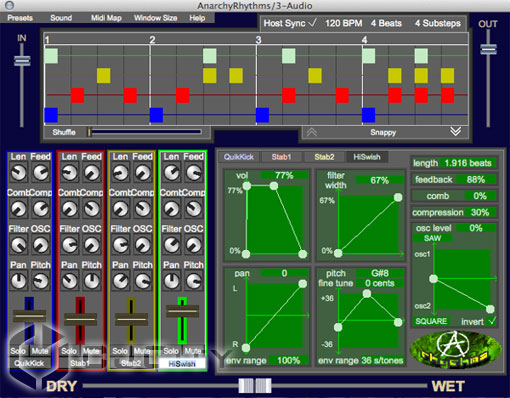Click QuikKick channel Pitch knob

41,281
